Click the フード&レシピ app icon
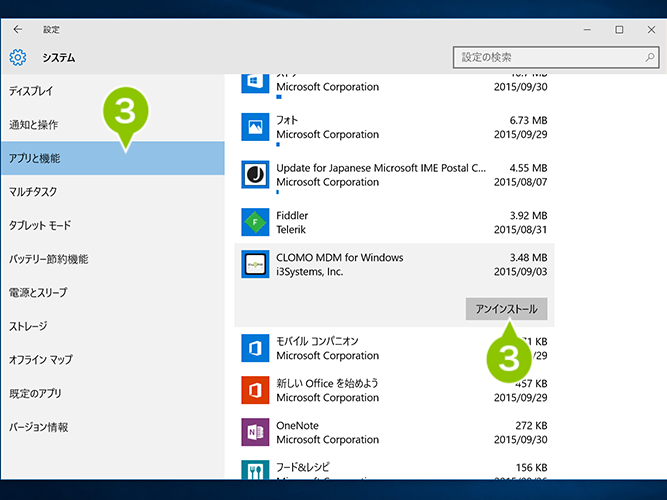The image size is (667, 500). point(255,470)
